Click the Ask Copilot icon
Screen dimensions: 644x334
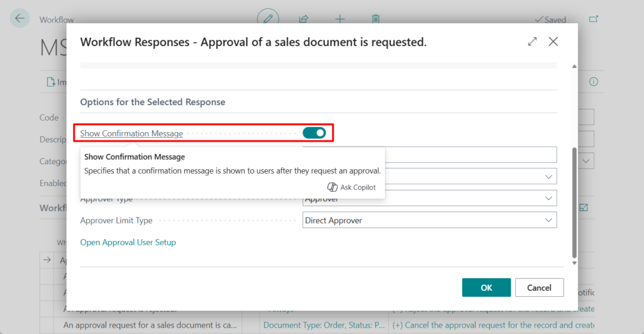(x=333, y=187)
